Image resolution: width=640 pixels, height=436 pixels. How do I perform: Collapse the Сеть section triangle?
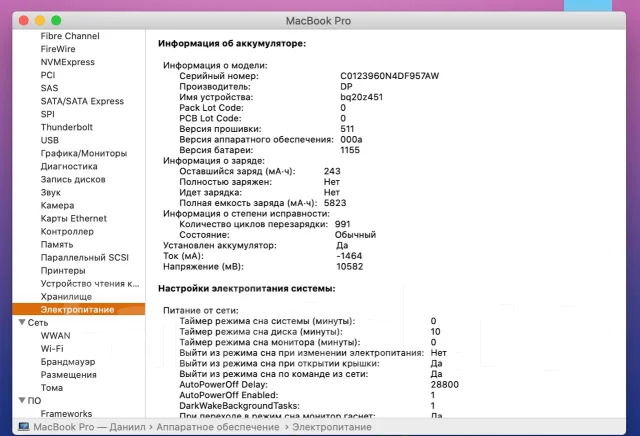click(22, 323)
